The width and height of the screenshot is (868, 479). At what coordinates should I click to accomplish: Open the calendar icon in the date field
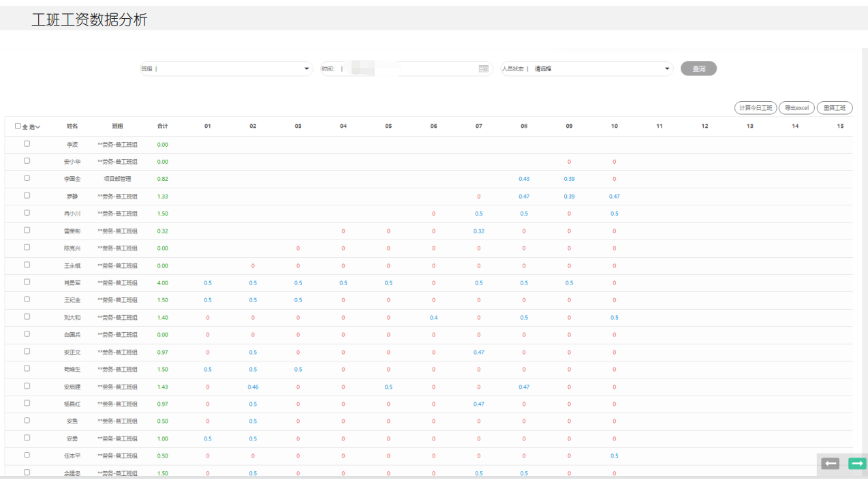(x=484, y=69)
